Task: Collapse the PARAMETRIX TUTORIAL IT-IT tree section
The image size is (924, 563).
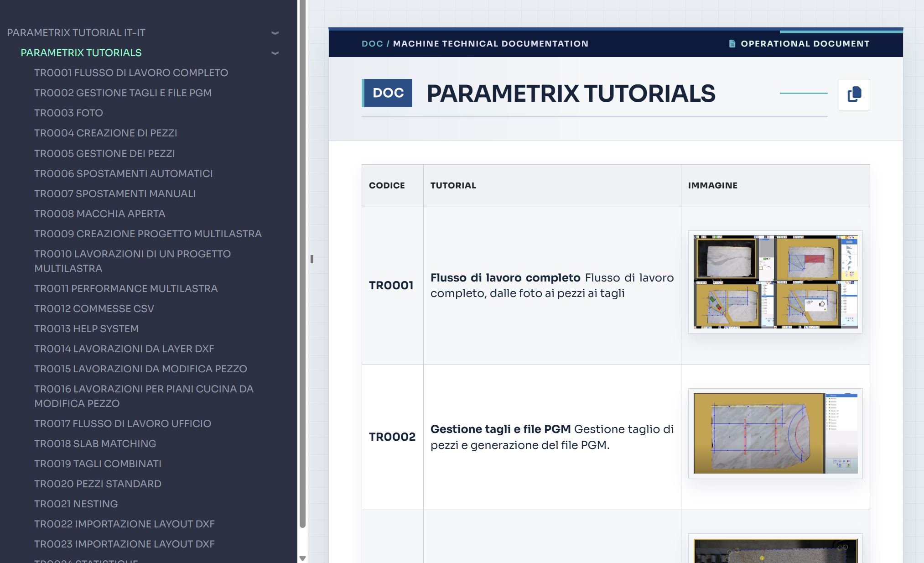Action: pos(275,33)
